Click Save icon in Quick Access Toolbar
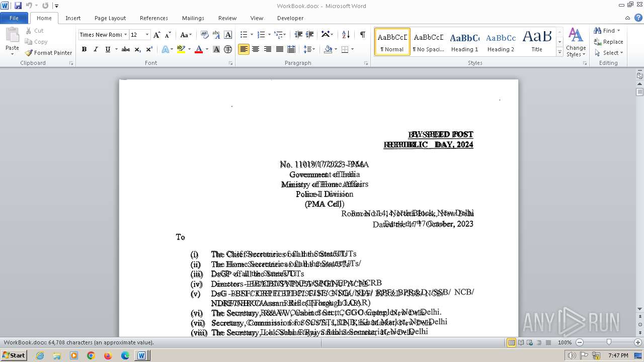 pos(18,6)
